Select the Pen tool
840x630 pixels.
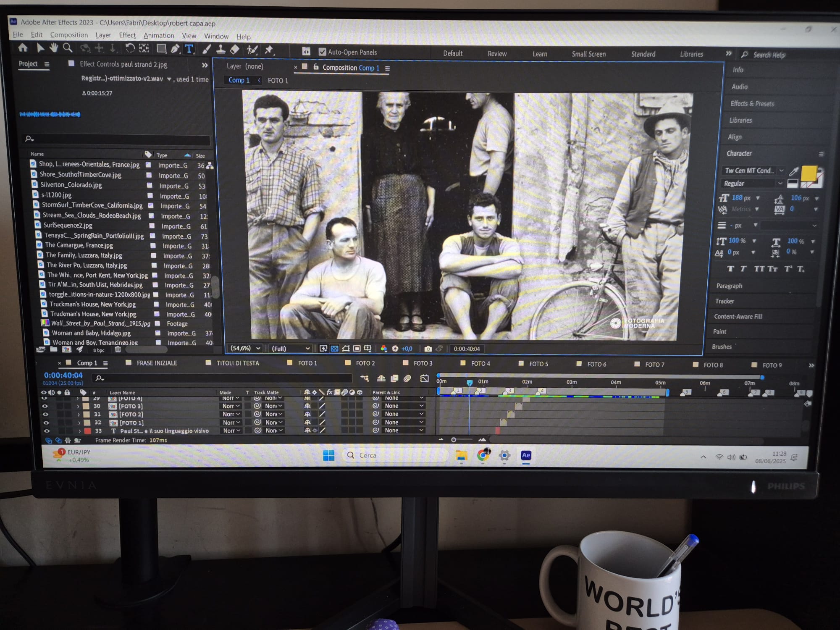[x=175, y=49]
